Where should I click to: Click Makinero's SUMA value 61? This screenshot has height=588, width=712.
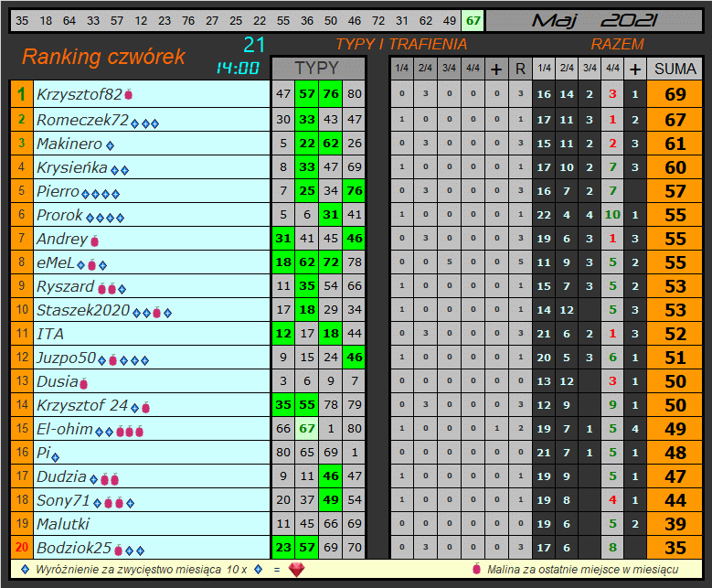pos(675,144)
